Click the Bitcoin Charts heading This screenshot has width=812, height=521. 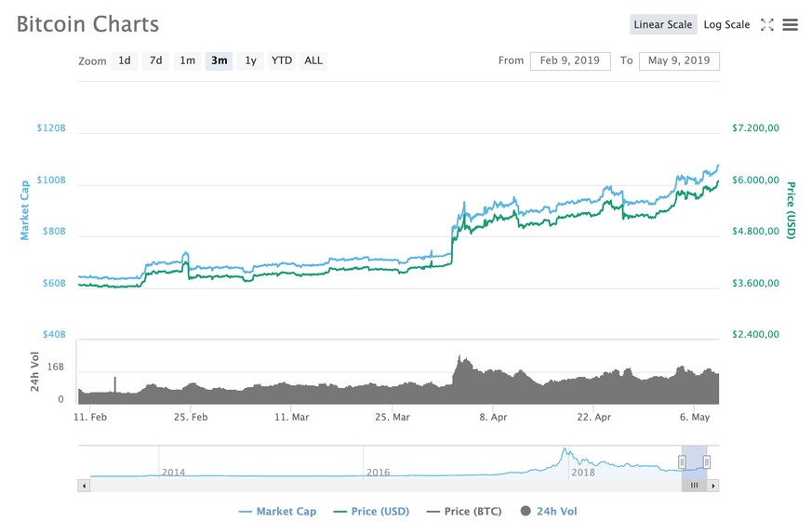point(87,24)
